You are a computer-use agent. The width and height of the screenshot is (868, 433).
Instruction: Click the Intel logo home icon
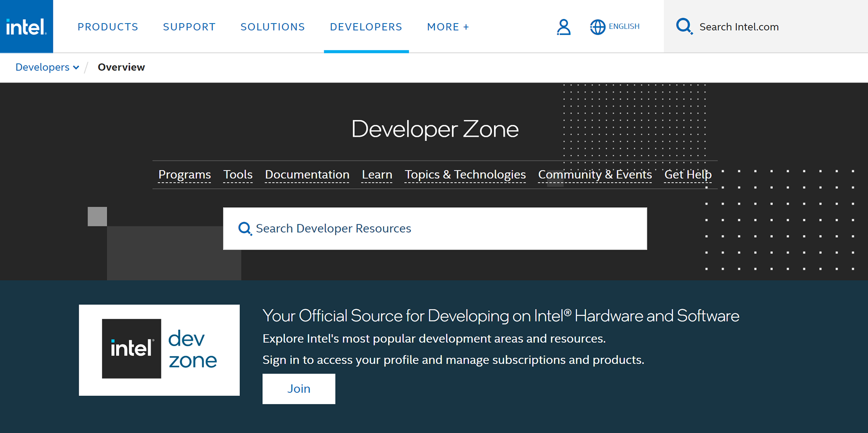tap(26, 26)
